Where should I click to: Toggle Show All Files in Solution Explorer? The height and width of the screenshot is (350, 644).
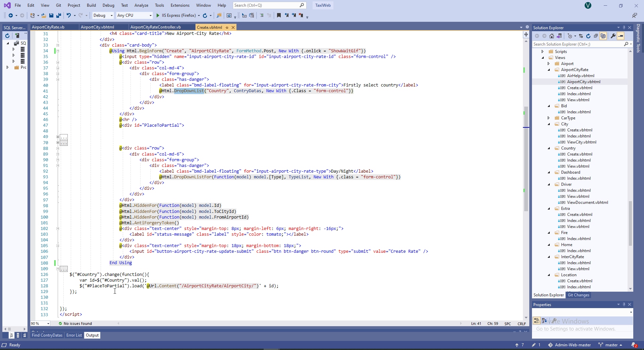603,36
